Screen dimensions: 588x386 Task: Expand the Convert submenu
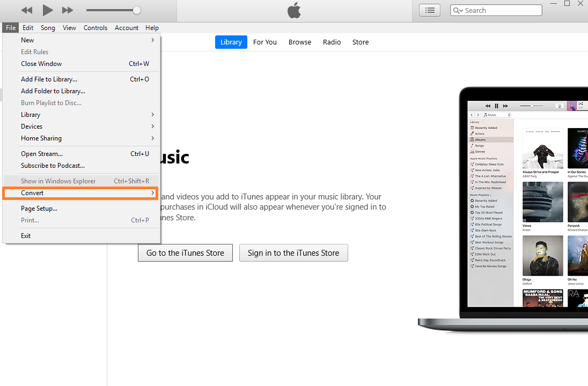[x=81, y=193]
